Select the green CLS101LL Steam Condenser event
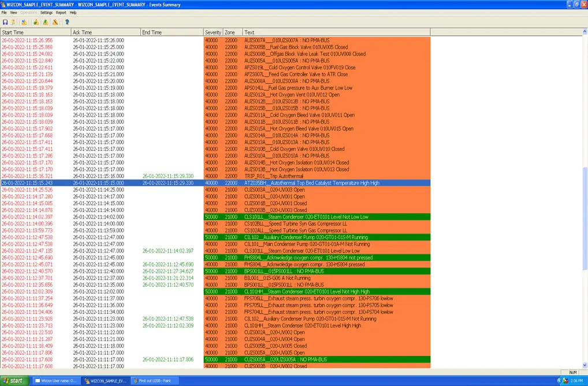 pos(312,217)
